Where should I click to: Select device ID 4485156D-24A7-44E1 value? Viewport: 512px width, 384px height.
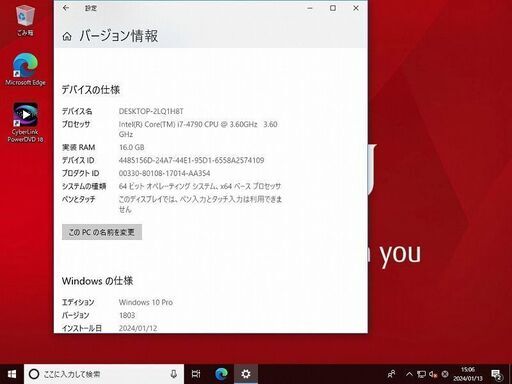click(191, 160)
